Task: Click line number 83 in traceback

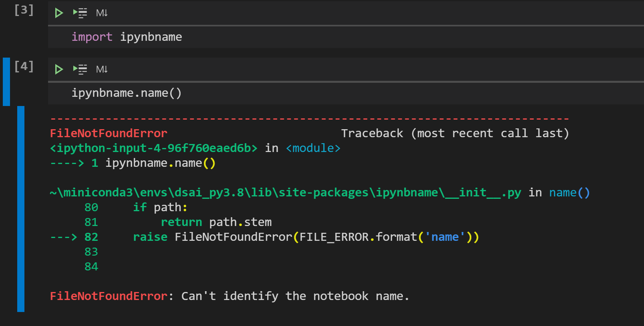Action: coord(91,252)
